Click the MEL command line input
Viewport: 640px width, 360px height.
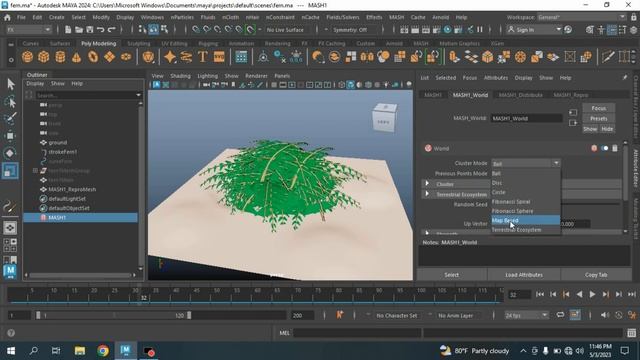[356, 333]
